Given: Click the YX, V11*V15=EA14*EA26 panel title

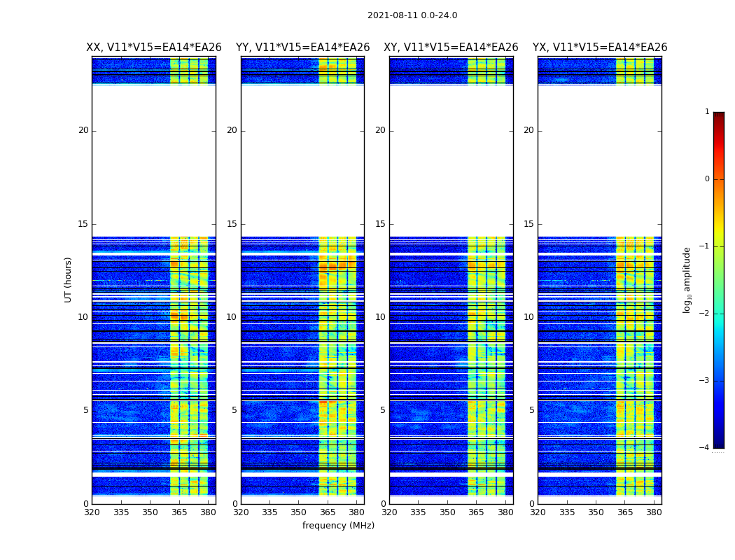Looking at the screenshot, I should tap(599, 48).
